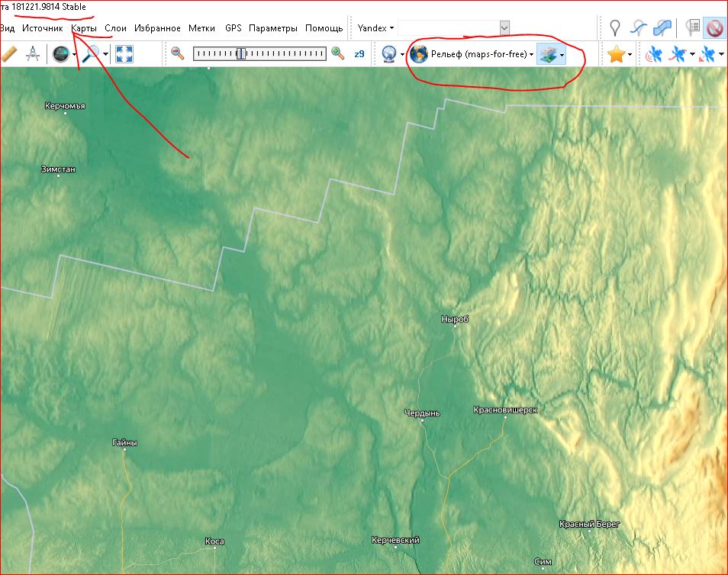Viewport: 728px width, 575px height.
Task: Click the zoom out magnifier icon
Action: tap(178, 53)
